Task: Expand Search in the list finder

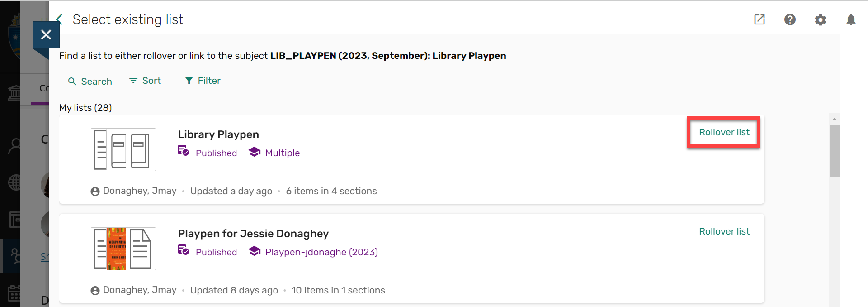Action: [90, 81]
